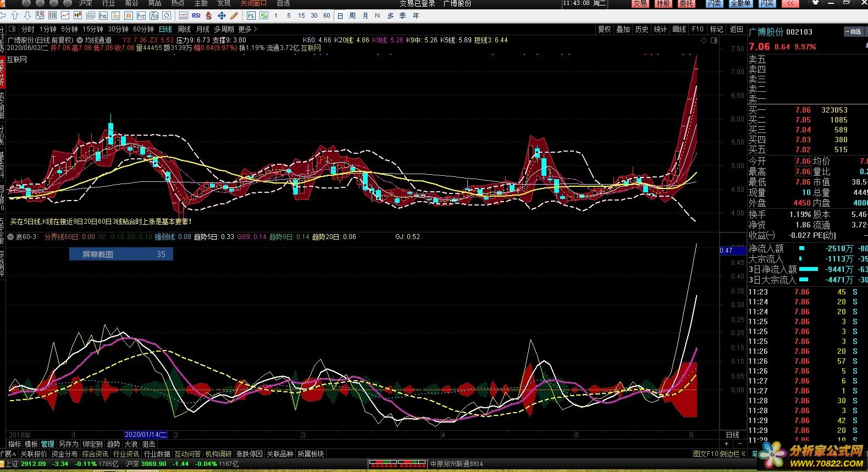This screenshot has height=472, width=868.
Task: Open the line chart toolbar icon
Action: (65, 15)
